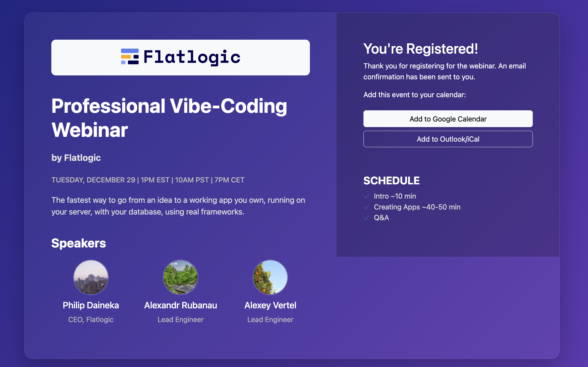Click the CEO, Flatlogic title text

pyautogui.click(x=91, y=320)
